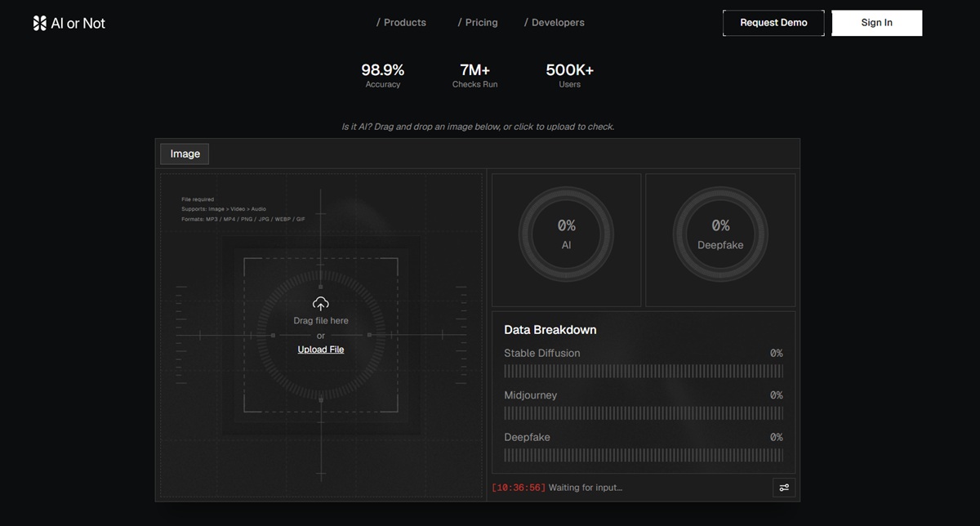Open the Pricing page
Viewport: 980px width, 526px height.
click(x=478, y=23)
